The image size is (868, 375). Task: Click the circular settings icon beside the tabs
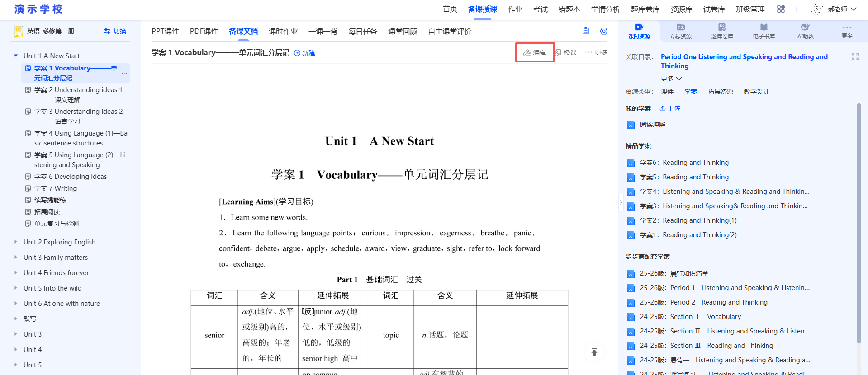pyautogui.click(x=603, y=31)
